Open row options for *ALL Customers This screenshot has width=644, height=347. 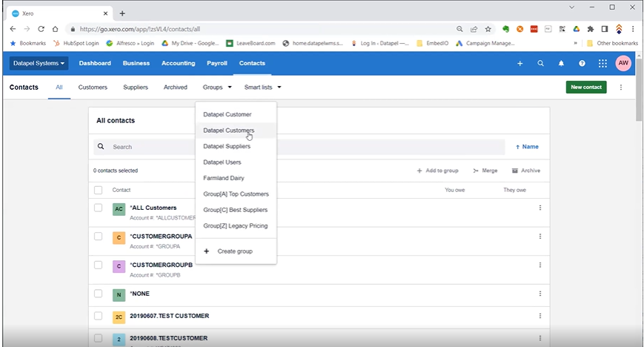point(540,208)
